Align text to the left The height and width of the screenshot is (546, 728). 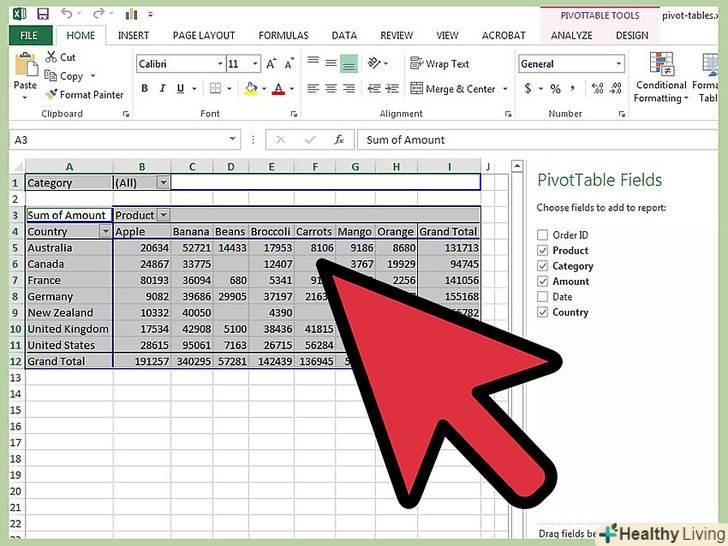[313, 88]
